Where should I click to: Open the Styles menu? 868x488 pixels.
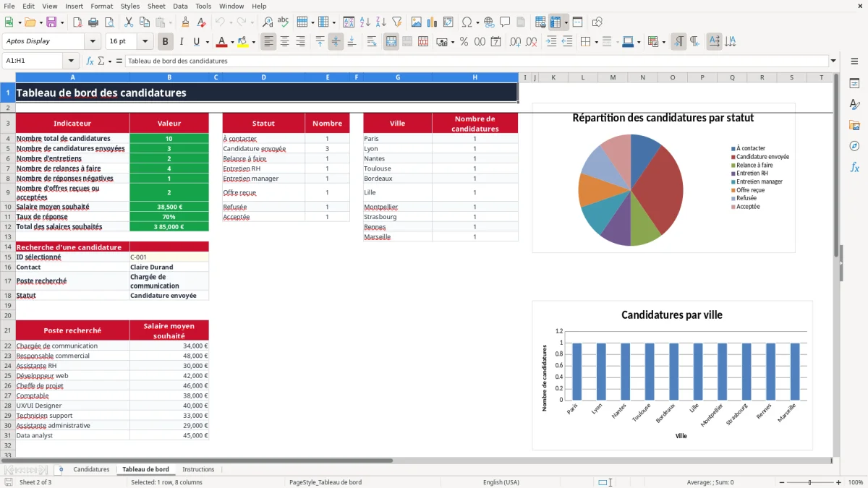130,6
